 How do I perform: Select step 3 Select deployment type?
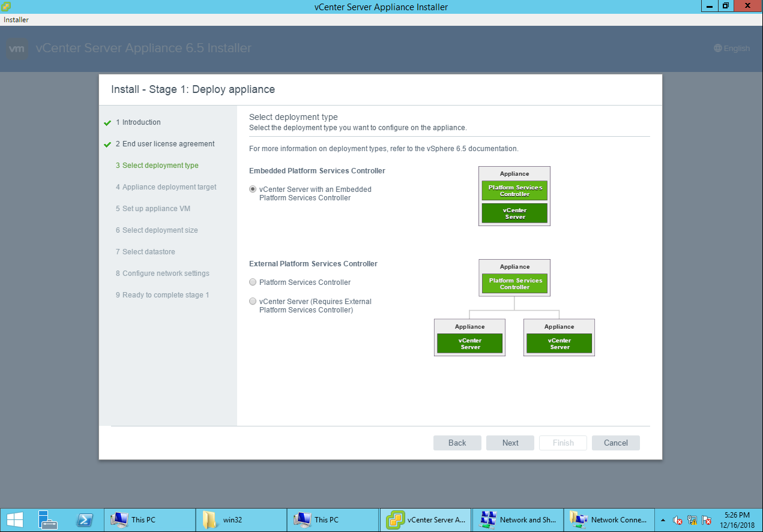157,166
